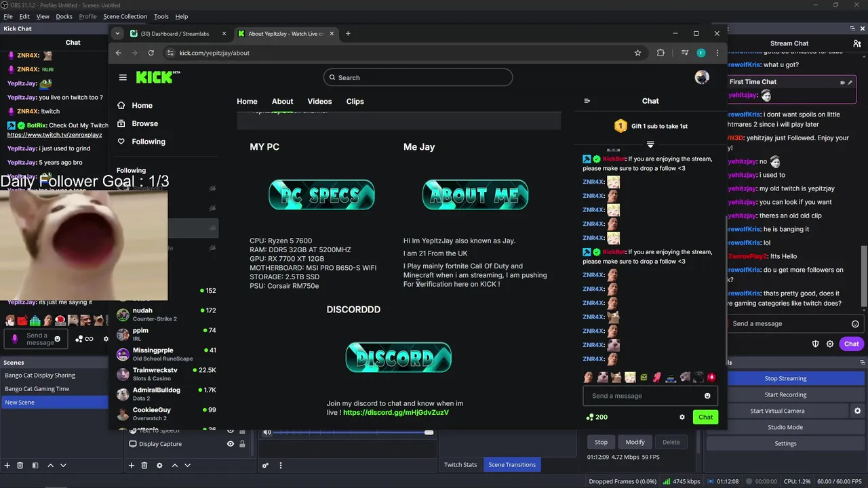Open the Stream Chat shield mod icon
This screenshot has height=488, width=868.
coord(815,344)
